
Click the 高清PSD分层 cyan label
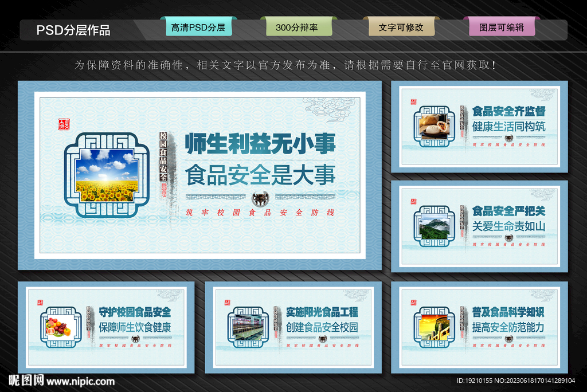(x=198, y=28)
